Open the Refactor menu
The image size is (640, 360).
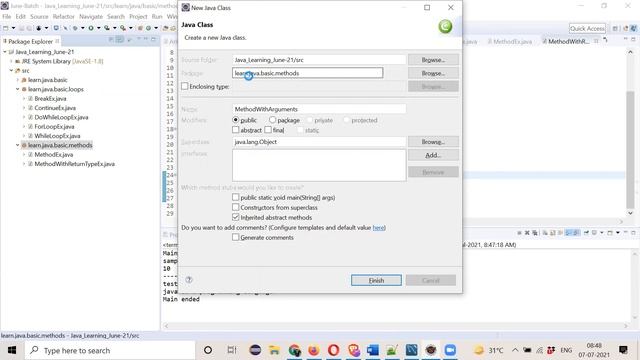(64, 16)
